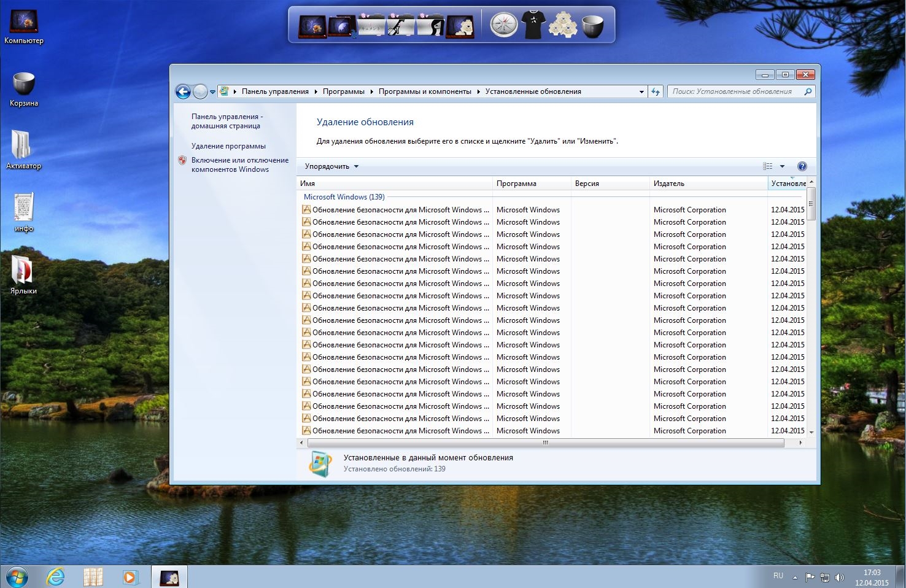Click the dock control panel gear icon
This screenshot has width=906, height=588.
click(459, 26)
